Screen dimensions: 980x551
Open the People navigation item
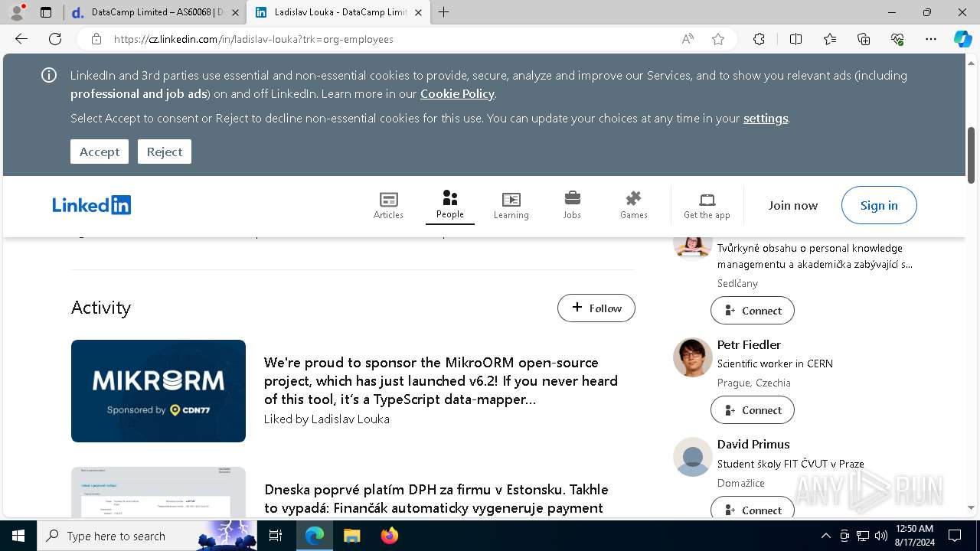450,205
